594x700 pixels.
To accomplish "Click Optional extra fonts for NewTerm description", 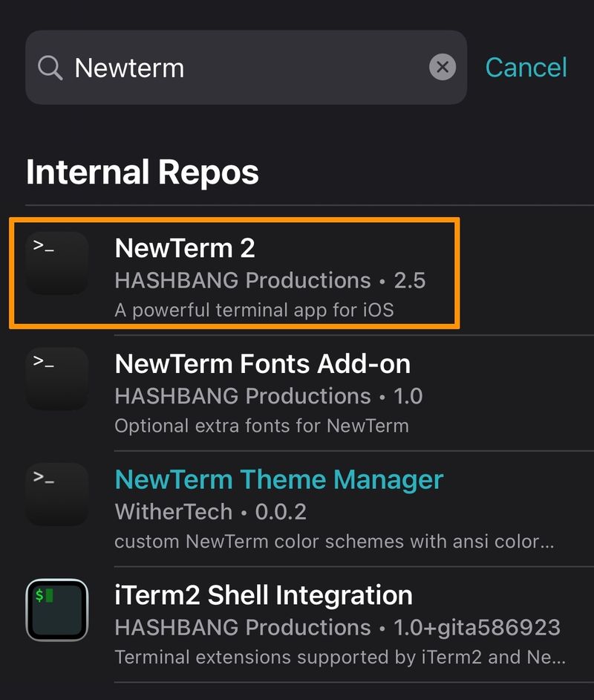I will click(x=261, y=426).
